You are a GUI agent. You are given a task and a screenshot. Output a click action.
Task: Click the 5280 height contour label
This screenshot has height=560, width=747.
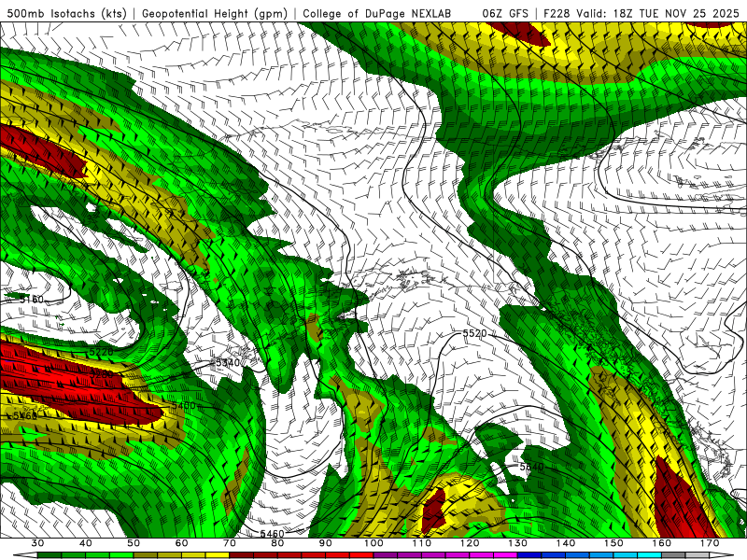point(102,375)
